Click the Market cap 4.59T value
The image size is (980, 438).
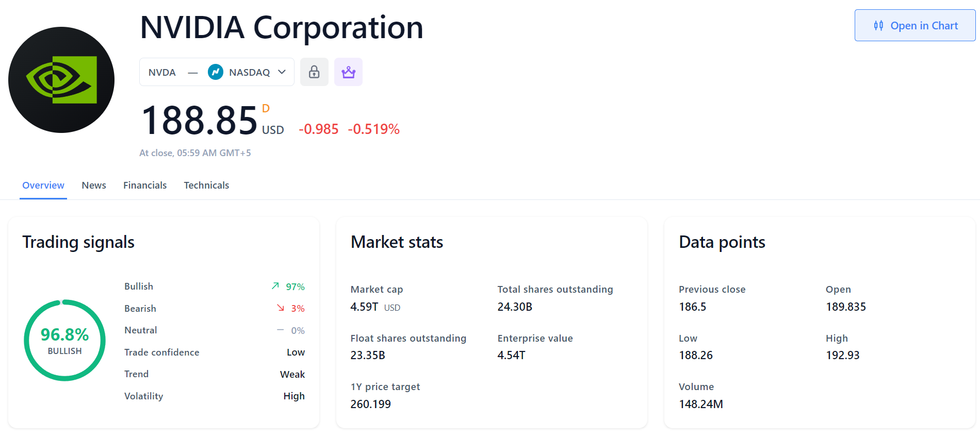tap(364, 307)
